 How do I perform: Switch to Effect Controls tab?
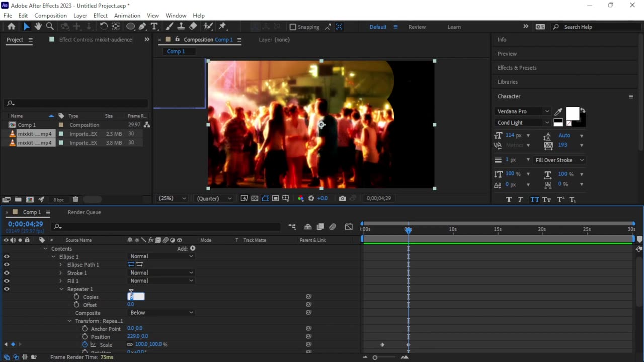coord(96,40)
